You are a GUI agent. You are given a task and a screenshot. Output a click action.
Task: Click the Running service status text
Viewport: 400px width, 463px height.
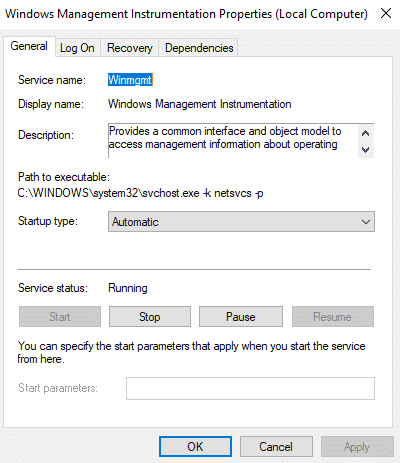point(128,288)
